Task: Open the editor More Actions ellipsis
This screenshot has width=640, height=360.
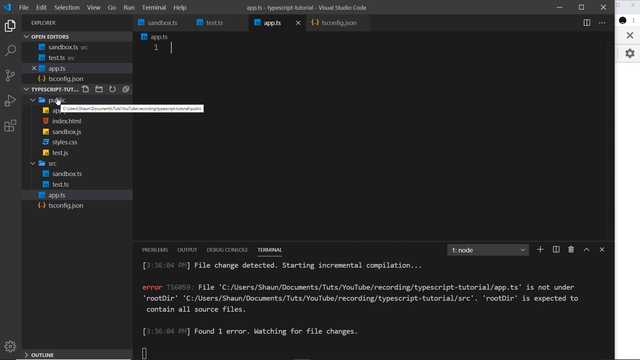Action: 602,23
